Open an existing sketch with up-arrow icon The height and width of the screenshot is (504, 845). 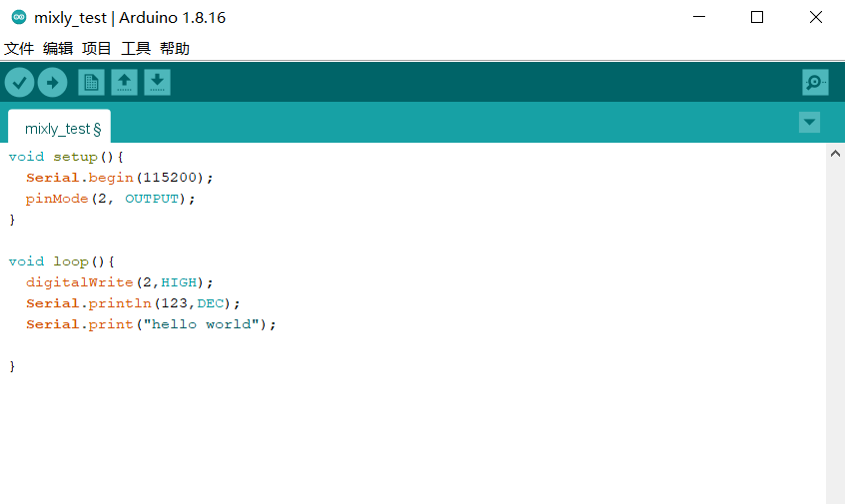point(124,83)
